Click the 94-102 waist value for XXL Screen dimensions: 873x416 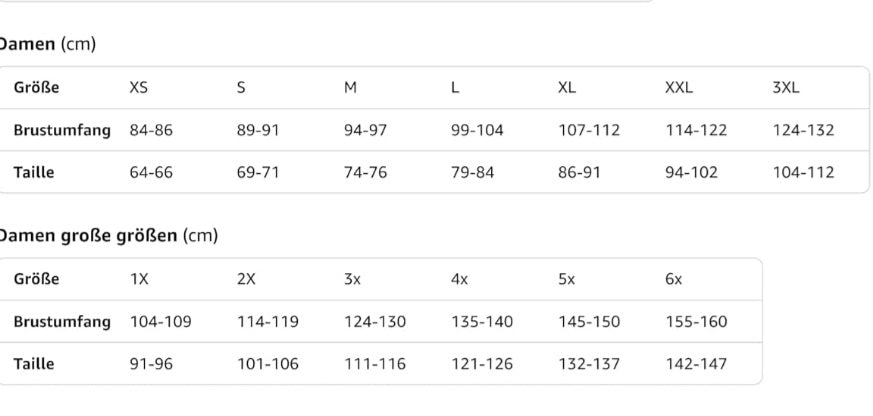pyautogui.click(x=691, y=172)
